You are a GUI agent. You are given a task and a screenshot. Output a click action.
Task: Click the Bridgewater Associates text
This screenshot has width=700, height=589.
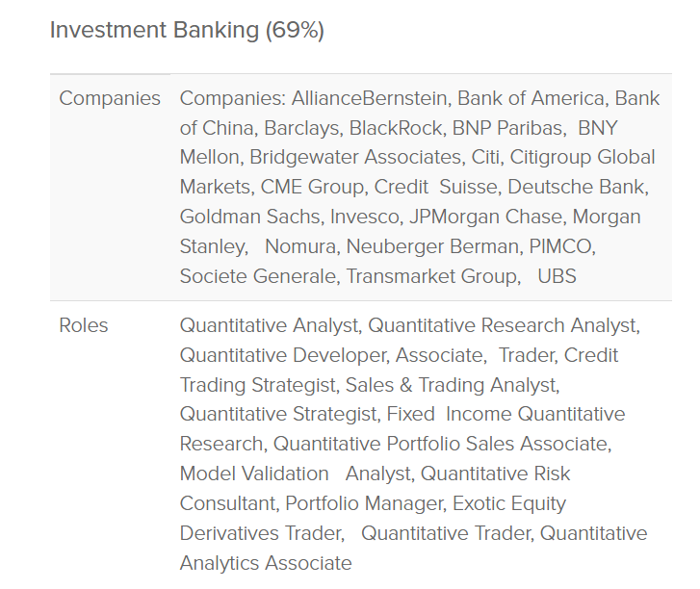355,157
